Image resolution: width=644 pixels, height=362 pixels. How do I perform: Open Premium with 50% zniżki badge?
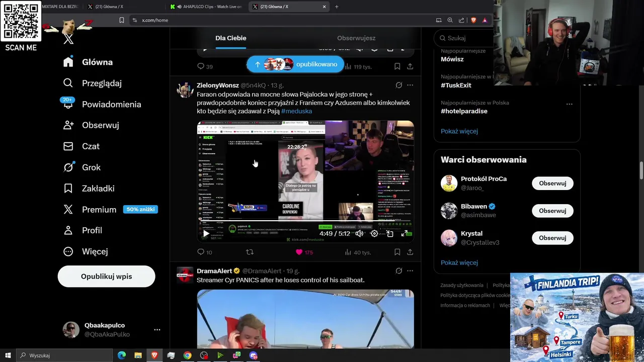click(x=110, y=210)
